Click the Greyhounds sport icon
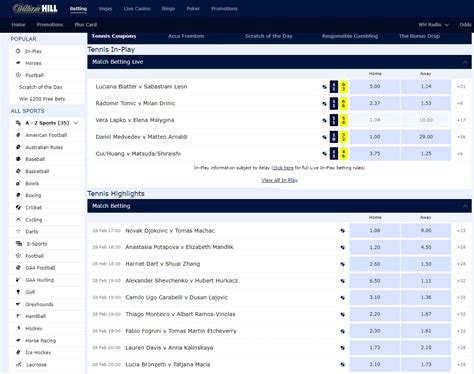 pyautogui.click(x=18, y=304)
